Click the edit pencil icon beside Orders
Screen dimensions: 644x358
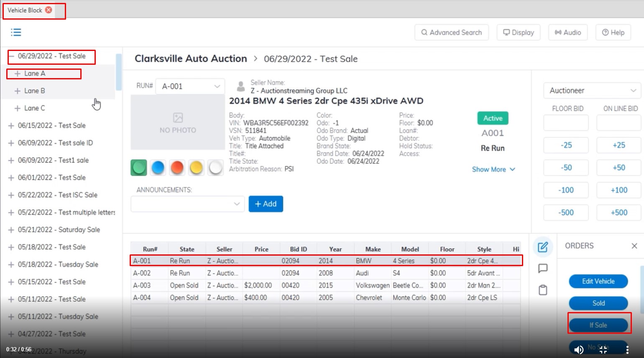click(x=543, y=247)
